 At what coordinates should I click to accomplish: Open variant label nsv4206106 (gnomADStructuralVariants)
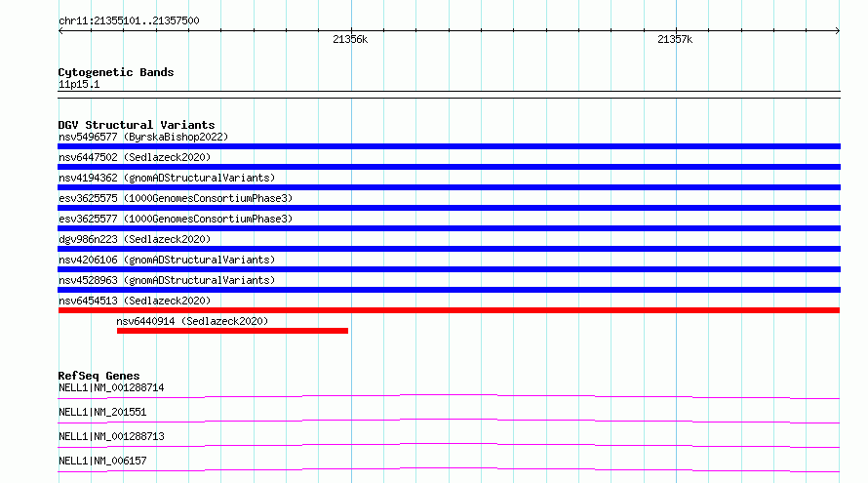(x=167, y=260)
